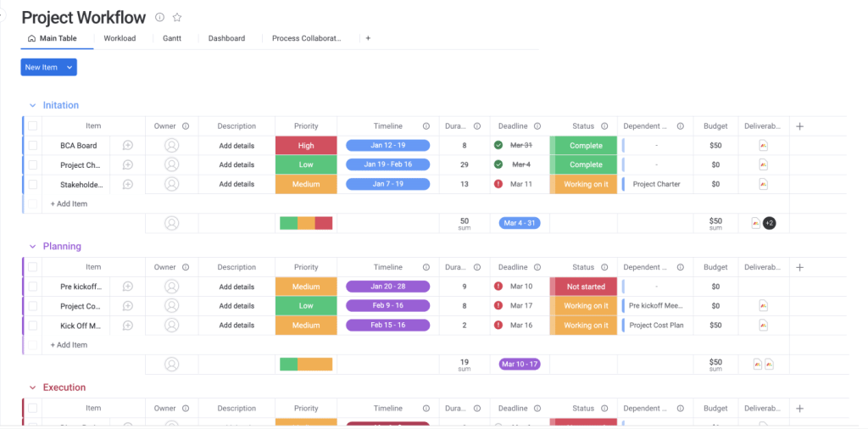Click green check icon beside Mar 31 deadline
868x429 pixels.
(x=498, y=145)
